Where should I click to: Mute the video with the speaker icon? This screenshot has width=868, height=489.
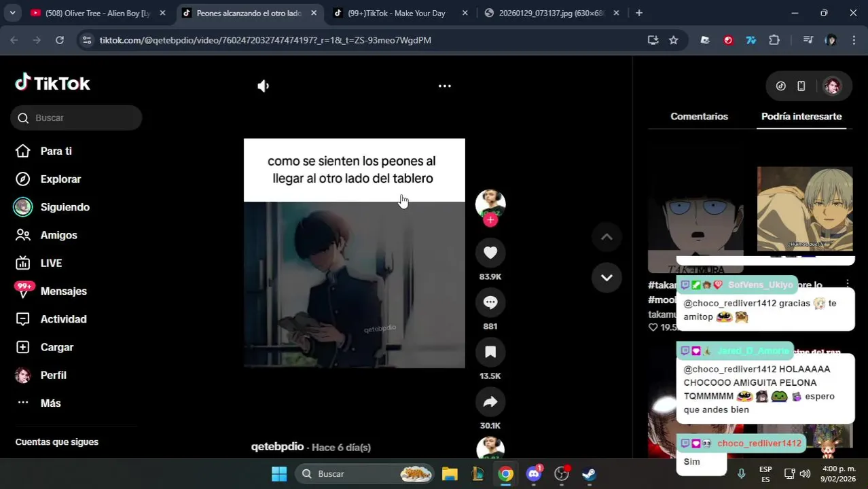[264, 86]
